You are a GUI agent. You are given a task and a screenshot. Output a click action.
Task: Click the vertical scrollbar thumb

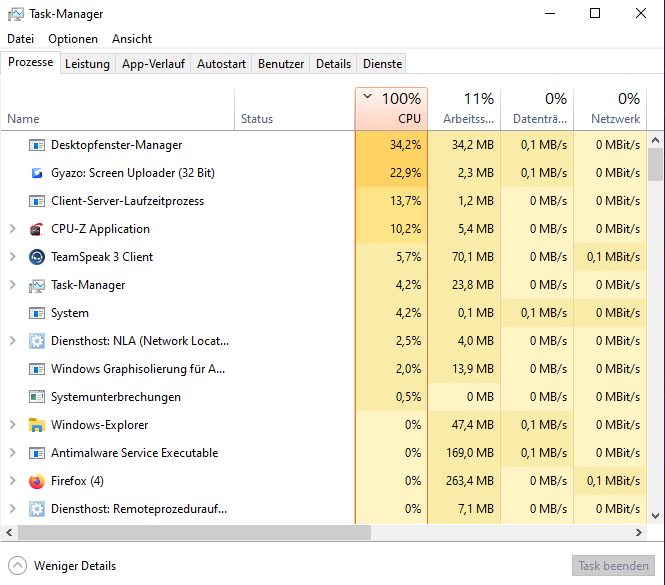point(655,163)
